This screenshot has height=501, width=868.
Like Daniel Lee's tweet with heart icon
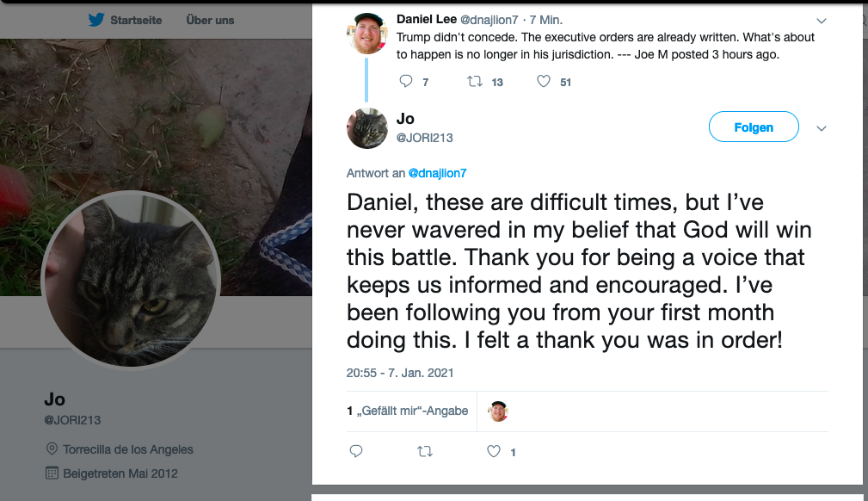[544, 82]
